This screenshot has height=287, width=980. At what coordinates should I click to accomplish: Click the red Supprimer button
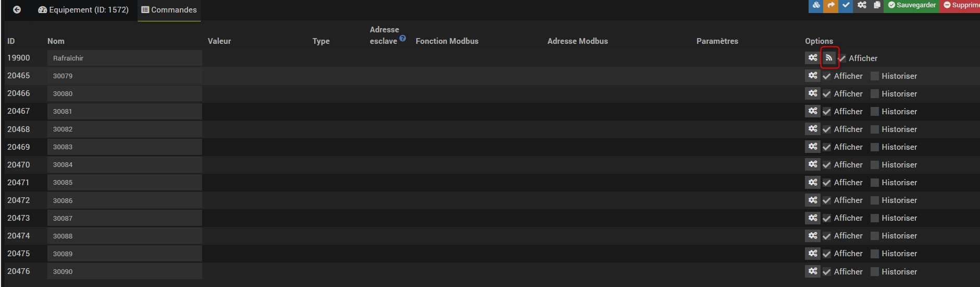[x=960, y=5]
